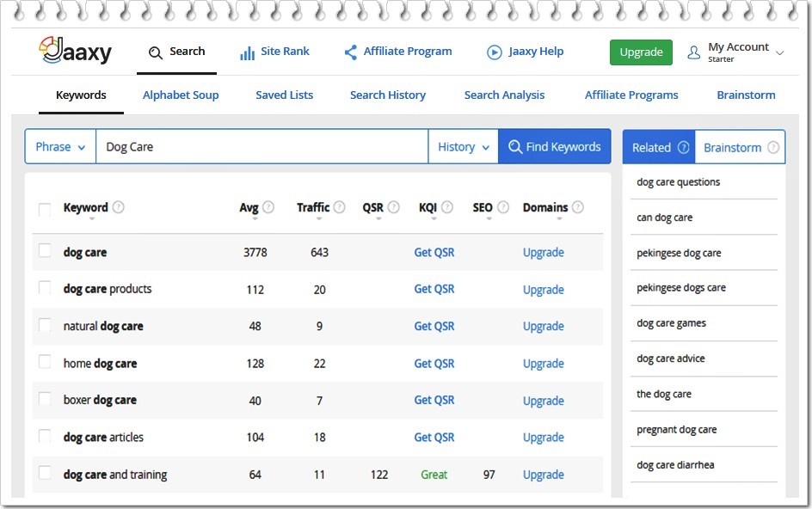Click the My Account user icon
The height and width of the screenshot is (509, 812).
(693, 52)
